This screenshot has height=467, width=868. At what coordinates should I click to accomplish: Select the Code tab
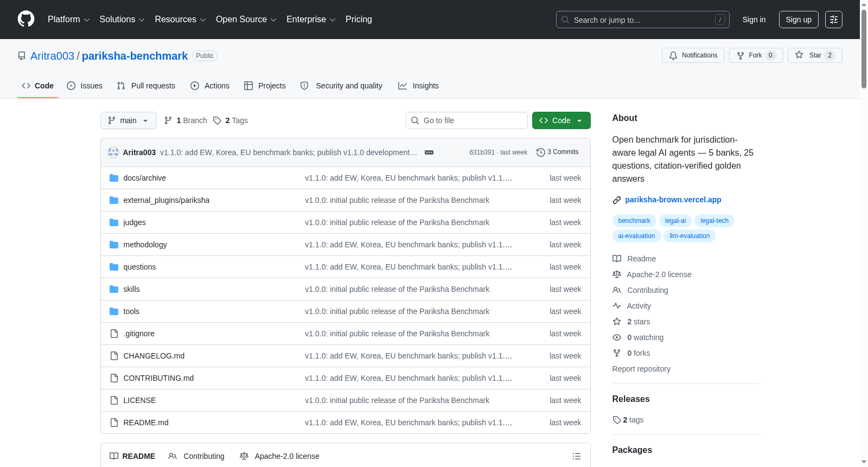coord(38,86)
